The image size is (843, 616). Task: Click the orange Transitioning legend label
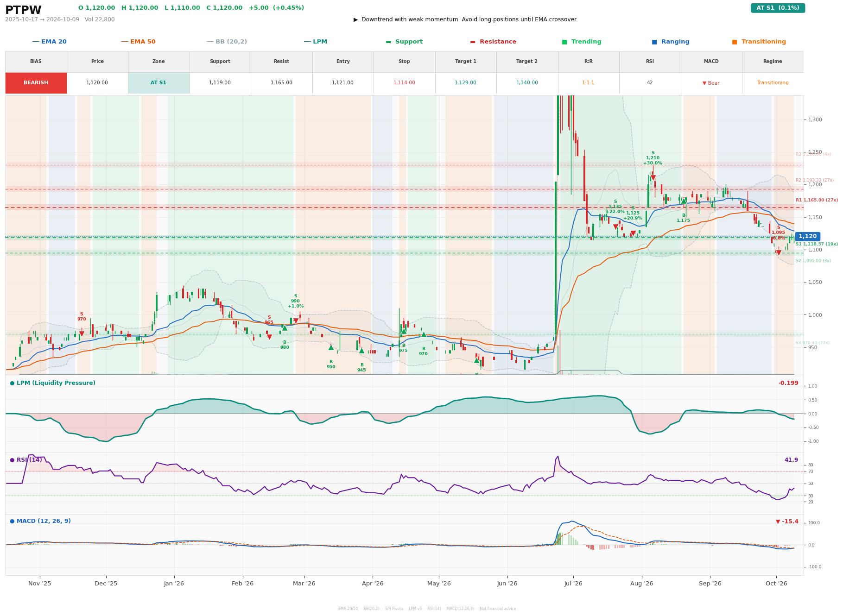point(763,42)
